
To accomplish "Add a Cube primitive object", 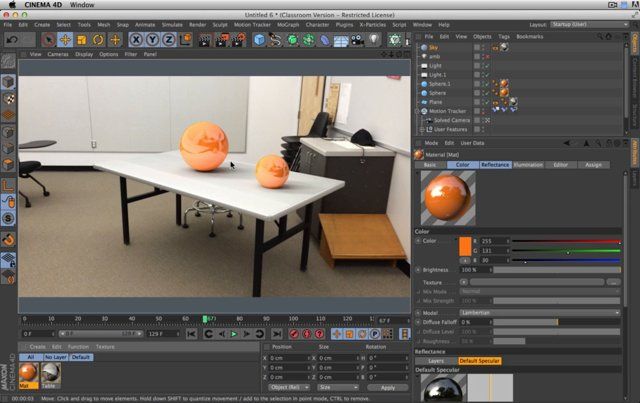I will click(x=259, y=40).
